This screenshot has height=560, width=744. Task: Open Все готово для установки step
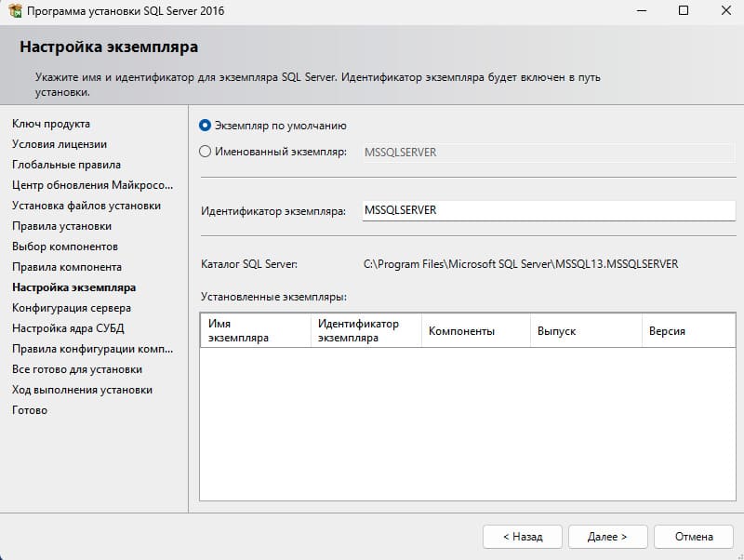coord(77,369)
